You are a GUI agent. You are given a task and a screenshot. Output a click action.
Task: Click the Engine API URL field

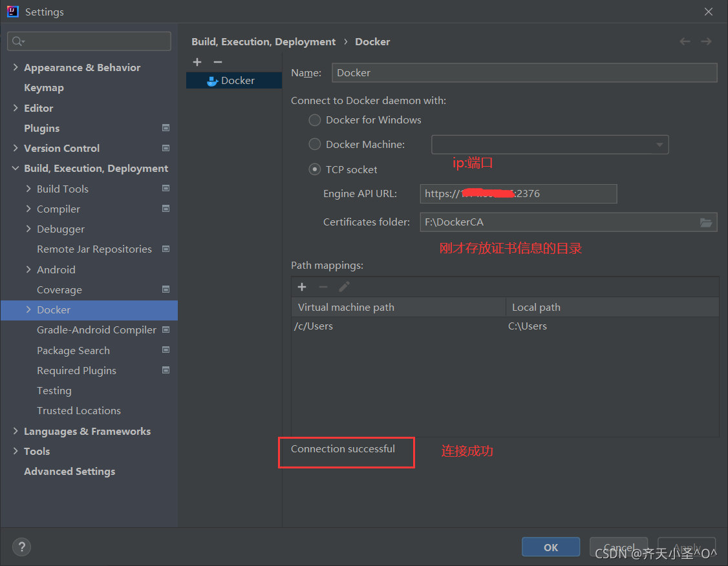click(518, 194)
